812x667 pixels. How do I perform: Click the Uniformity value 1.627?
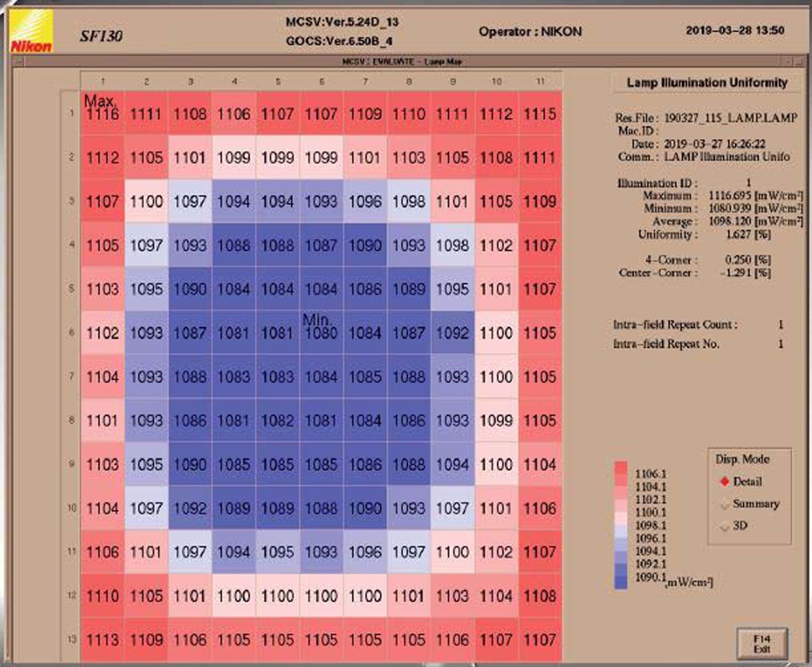[x=738, y=234]
